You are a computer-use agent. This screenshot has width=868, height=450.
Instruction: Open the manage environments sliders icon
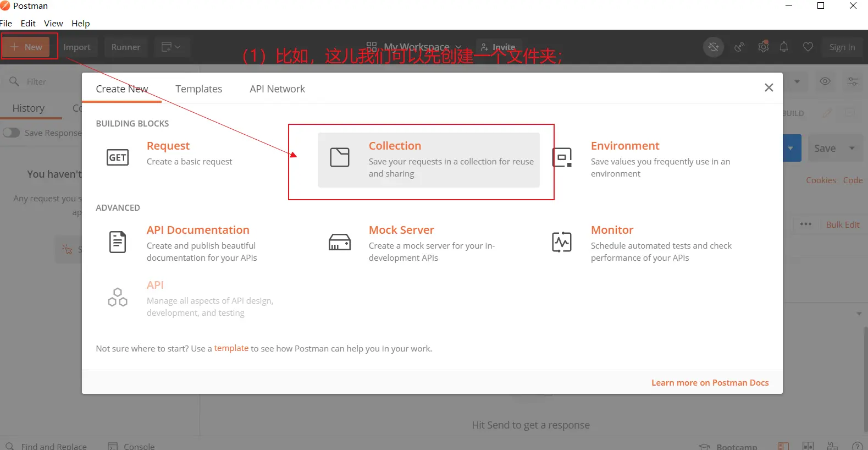[x=853, y=81]
